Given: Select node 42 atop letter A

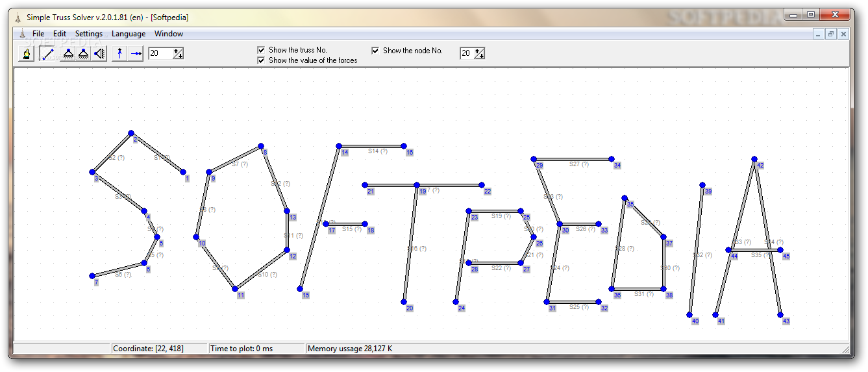Looking at the screenshot, I should pyautogui.click(x=754, y=159).
